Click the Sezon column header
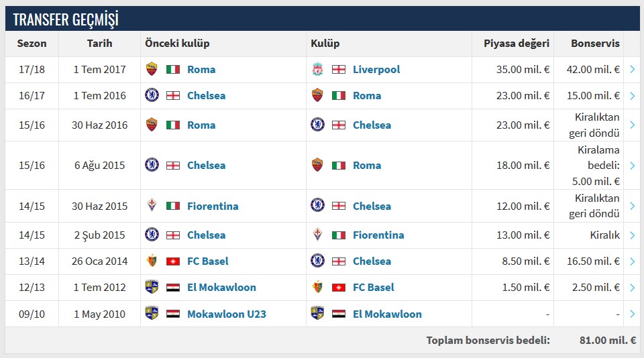 pyautogui.click(x=32, y=44)
